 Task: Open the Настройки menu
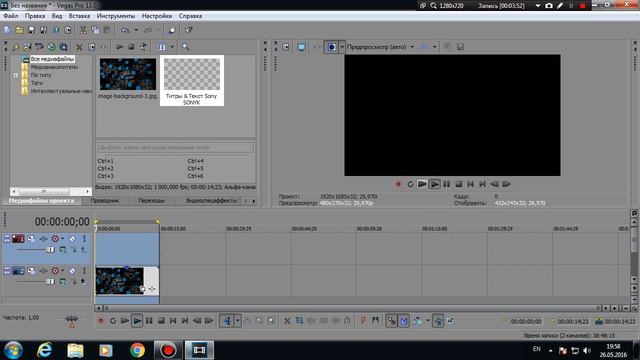pyautogui.click(x=157, y=16)
